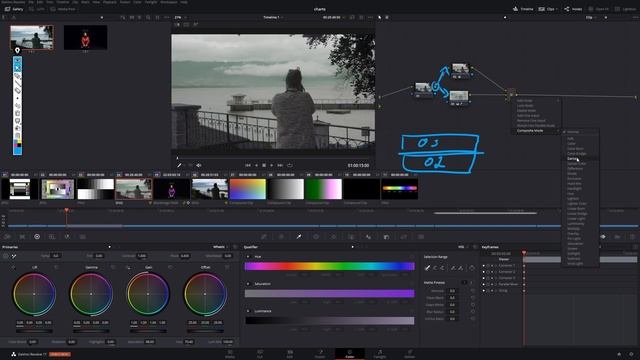Reset the Gamma color wheel
Screen dimensions: 640x360
pyautogui.click(x=113, y=267)
